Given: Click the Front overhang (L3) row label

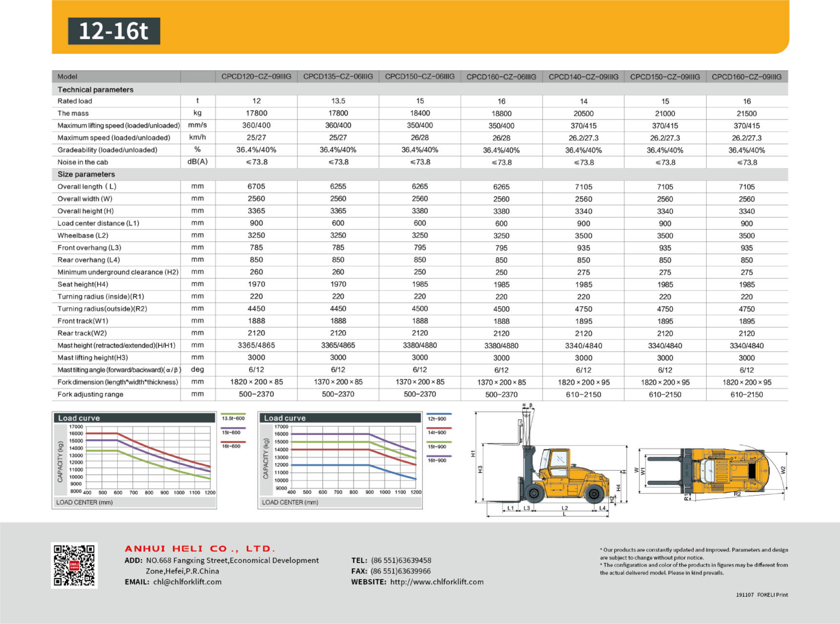Looking at the screenshot, I should click(89, 247).
